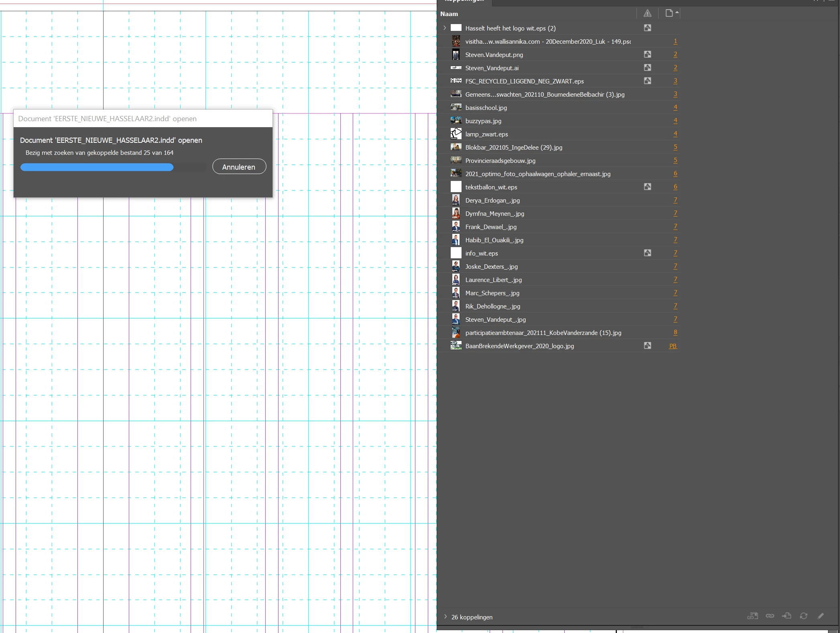Select the Koppelingen panel tab
The width and height of the screenshot is (840, 633).
click(464, 2)
